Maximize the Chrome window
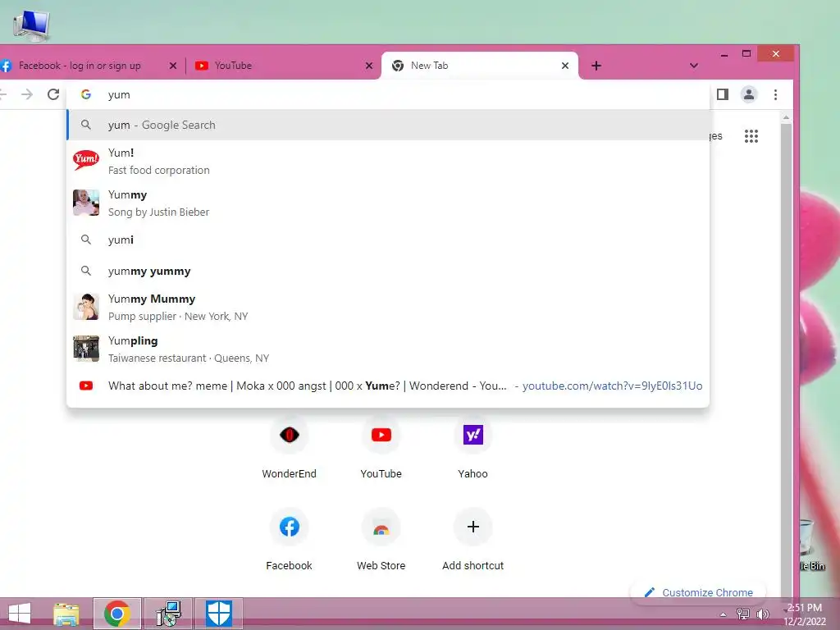This screenshot has height=630, width=840. pos(746,54)
